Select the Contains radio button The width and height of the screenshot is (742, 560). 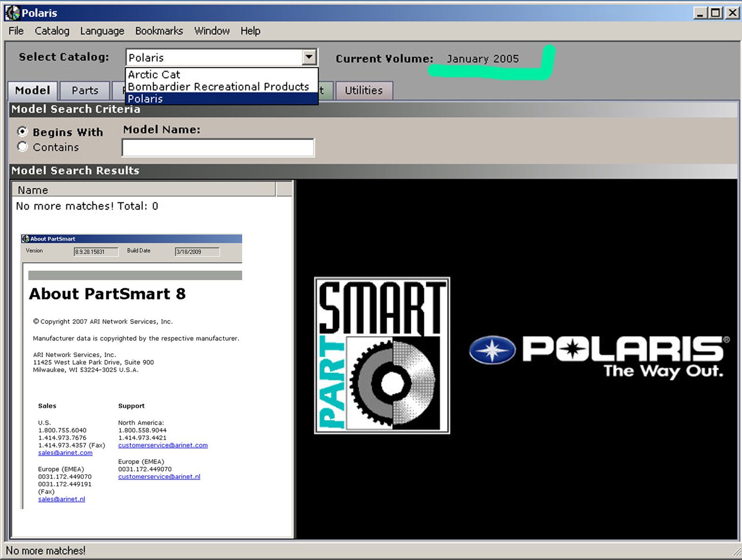[x=22, y=147]
